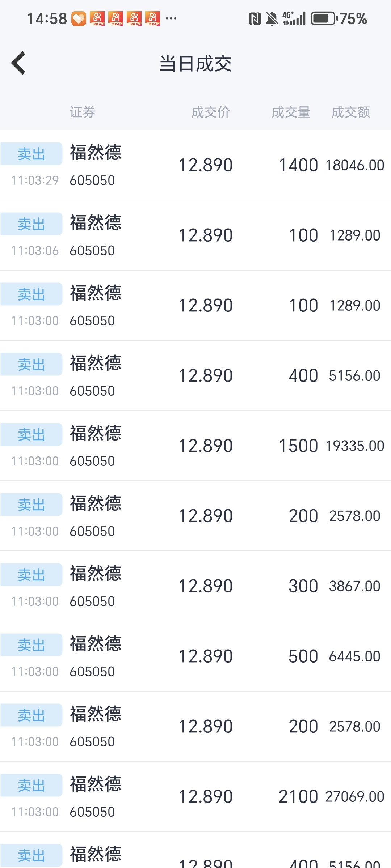Tap the 500-share trade row

195,656
